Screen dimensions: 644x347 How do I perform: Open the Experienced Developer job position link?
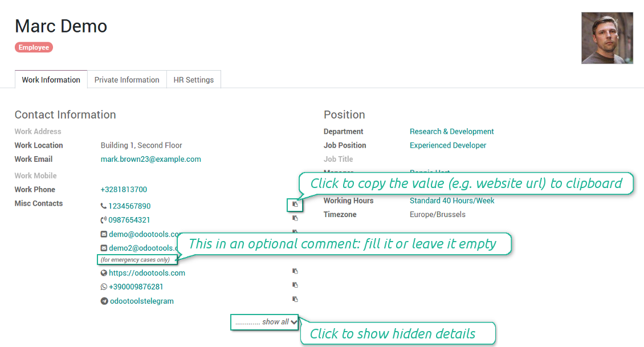click(x=448, y=145)
